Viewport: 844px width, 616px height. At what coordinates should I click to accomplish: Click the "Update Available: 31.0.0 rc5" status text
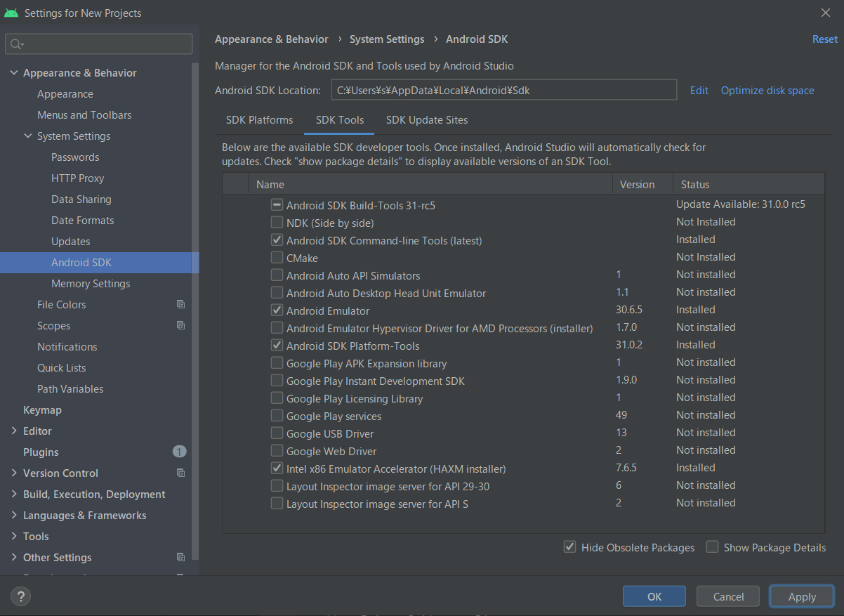(741, 204)
